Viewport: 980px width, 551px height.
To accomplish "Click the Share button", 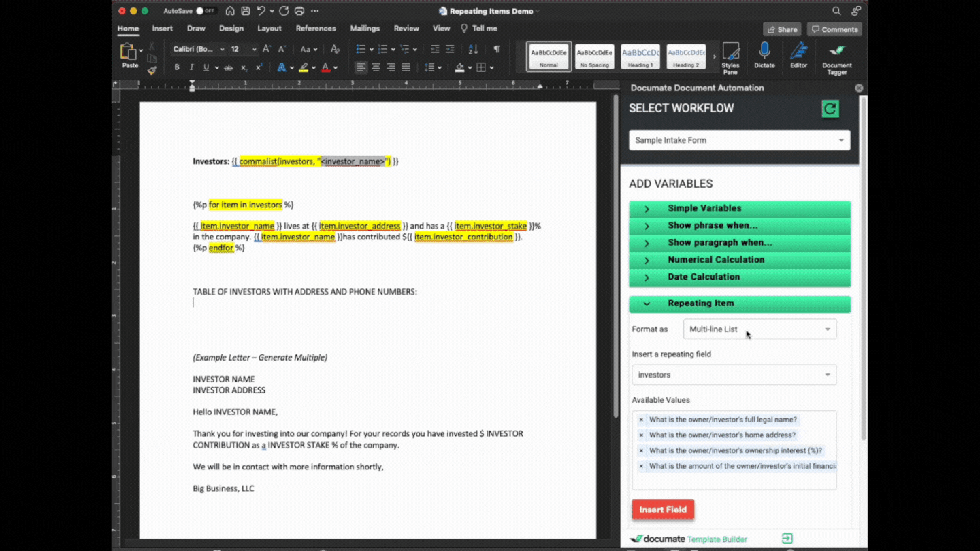I will [782, 29].
